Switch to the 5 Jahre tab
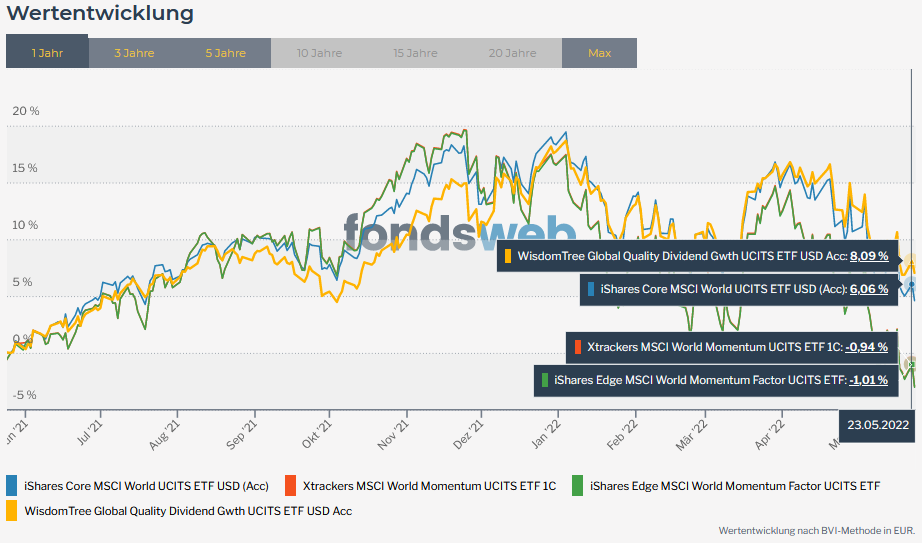This screenshot has height=543, width=922. (x=225, y=53)
